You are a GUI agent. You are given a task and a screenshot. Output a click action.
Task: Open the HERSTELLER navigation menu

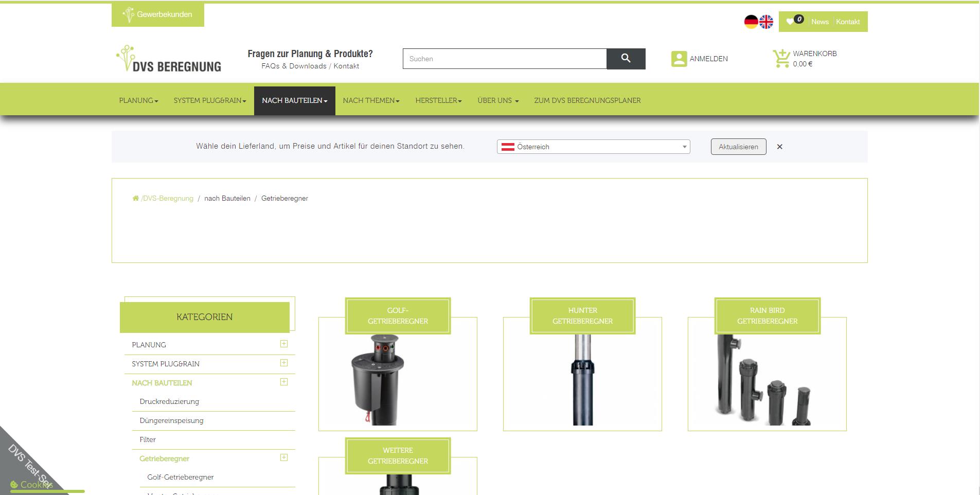pyautogui.click(x=438, y=100)
